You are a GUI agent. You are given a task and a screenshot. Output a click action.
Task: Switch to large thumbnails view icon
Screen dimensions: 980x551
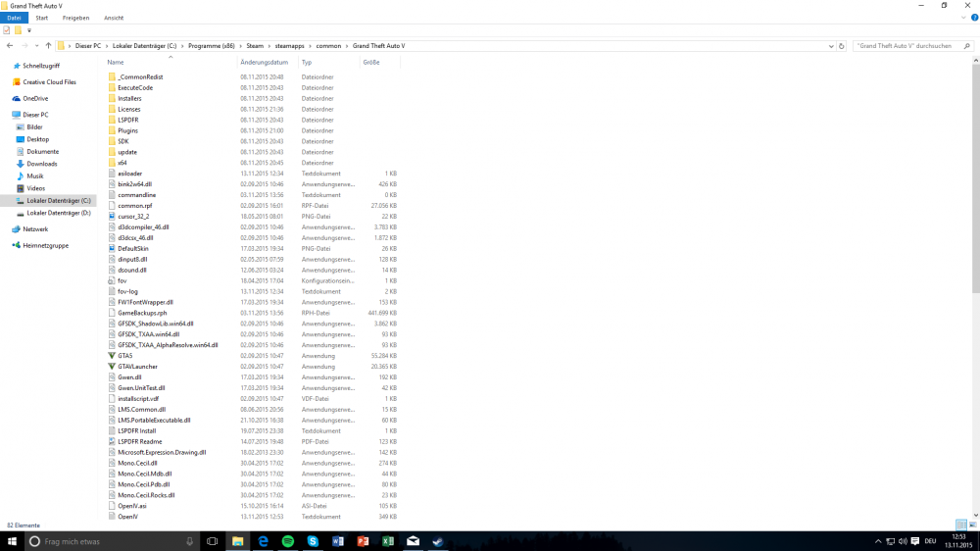[972, 526]
